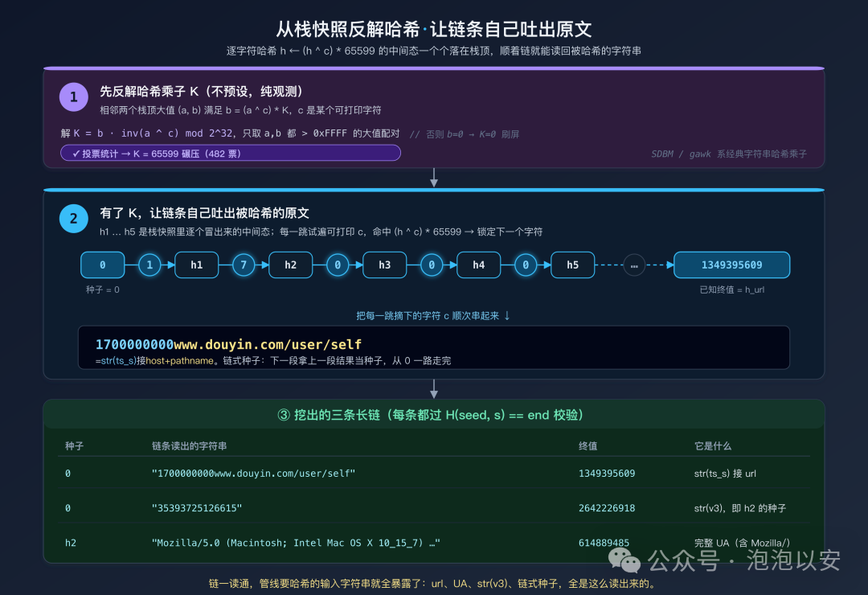Viewport: 868px width, 595px height.
Task: Select the h3 chain node
Action: click(385, 265)
